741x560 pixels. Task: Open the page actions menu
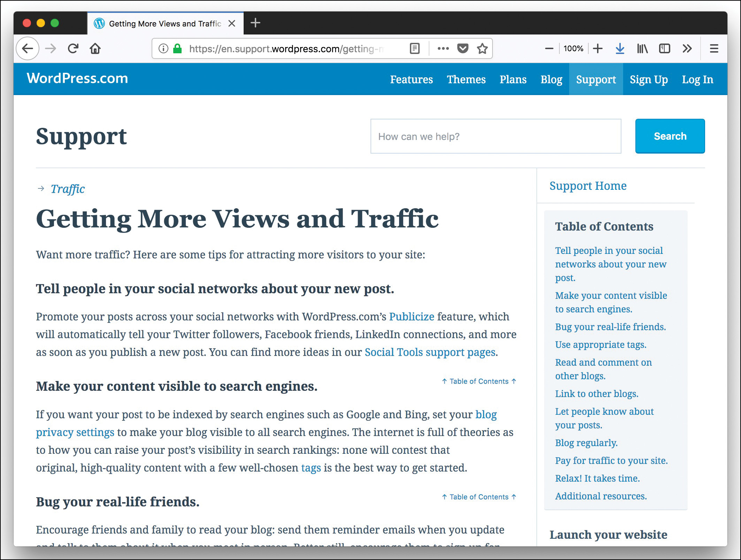pos(443,48)
